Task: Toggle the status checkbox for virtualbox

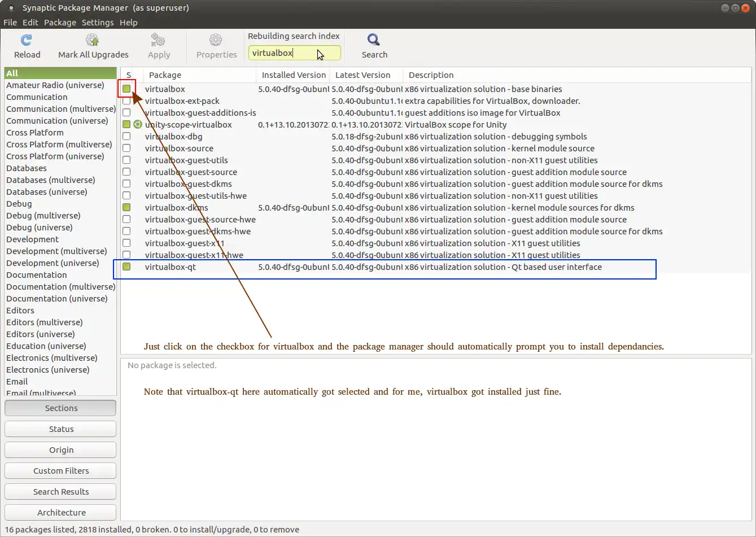Action: [x=126, y=89]
